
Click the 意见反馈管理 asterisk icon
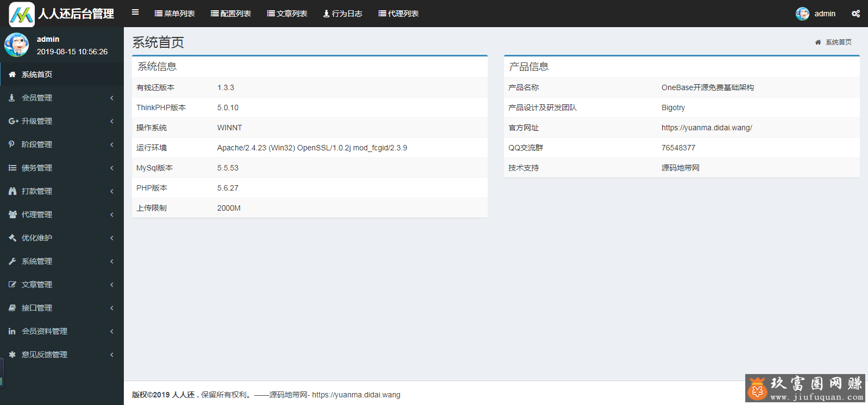[12, 355]
